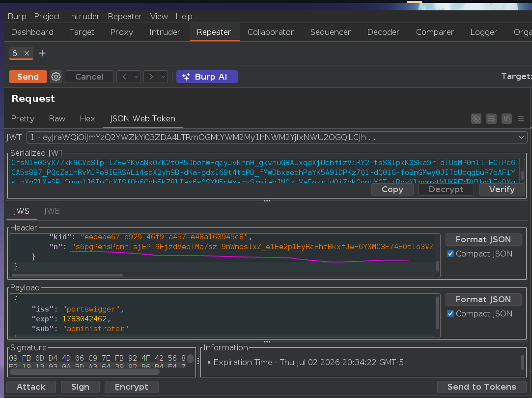Click Format JSON for the Header
The height and width of the screenshot is (398, 532).
coord(483,240)
